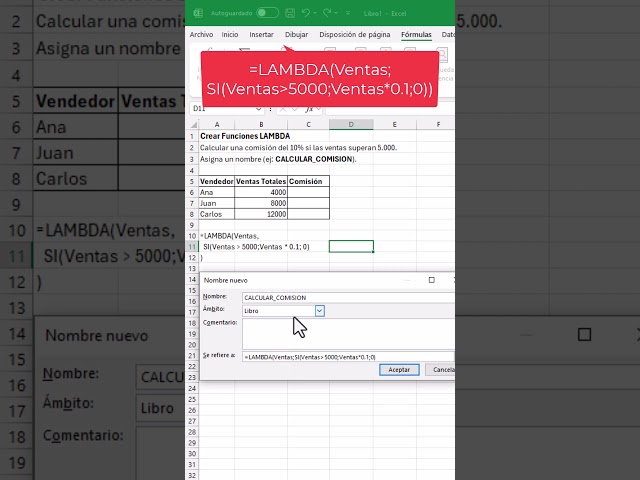
Task: Click the 'SI(Ventas > 5000' cell in row 11
Action: pyautogui.click(x=256, y=247)
